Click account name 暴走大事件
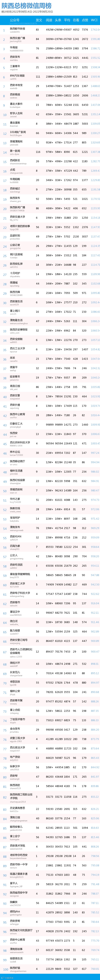The image size is (100, 980). click(x=16, y=104)
